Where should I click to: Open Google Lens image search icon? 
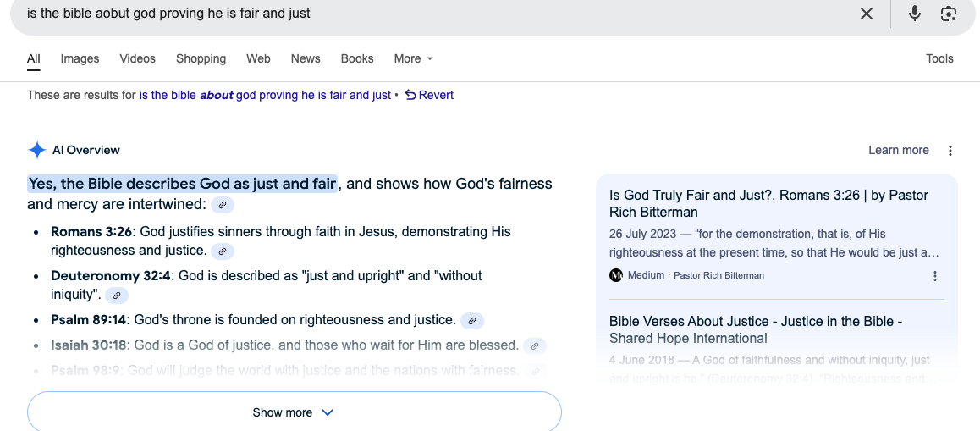tap(949, 14)
